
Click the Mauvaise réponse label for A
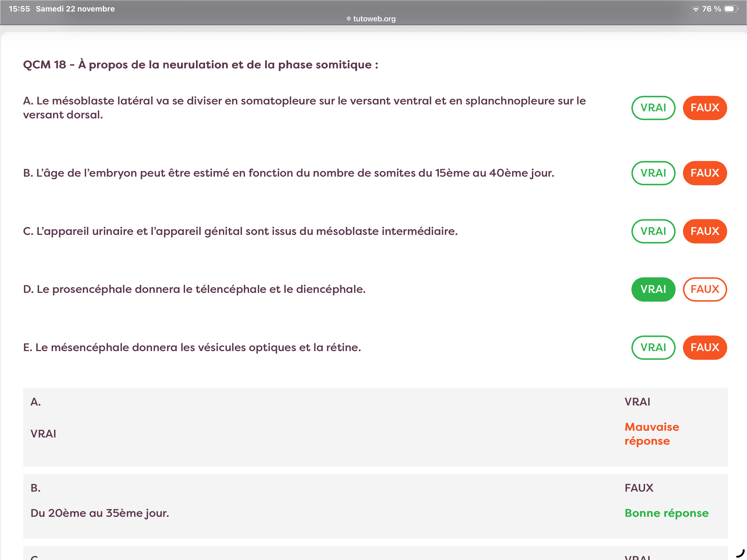[x=651, y=434]
